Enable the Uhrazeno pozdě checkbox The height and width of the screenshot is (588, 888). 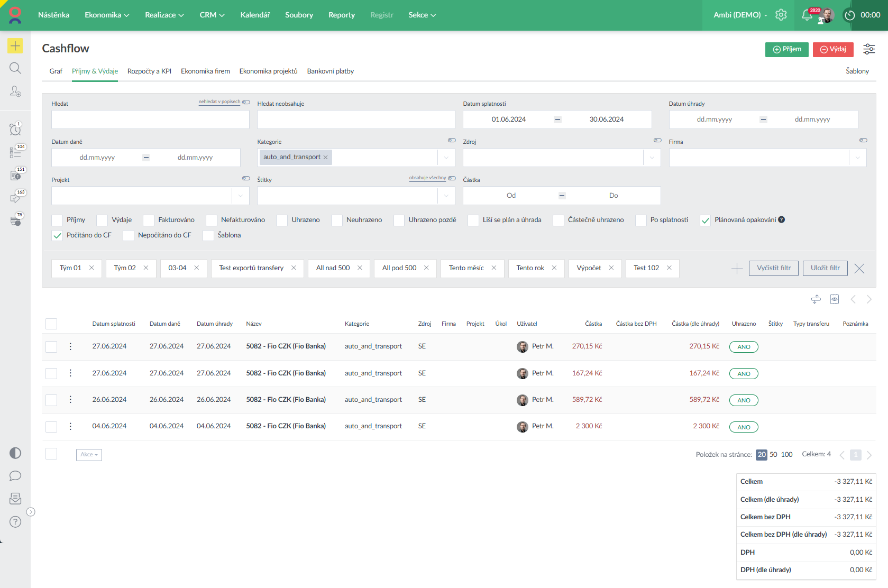pos(399,221)
